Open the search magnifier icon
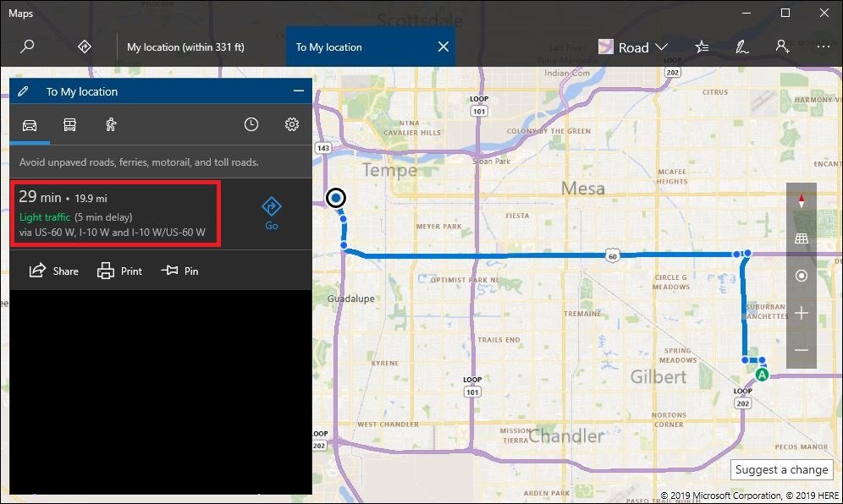 27,47
